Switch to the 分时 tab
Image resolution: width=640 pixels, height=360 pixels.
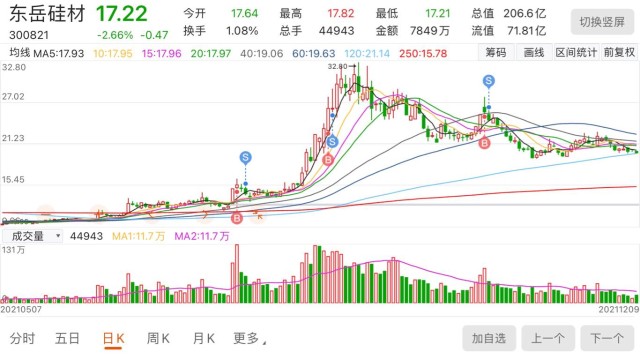pyautogui.click(x=22, y=338)
